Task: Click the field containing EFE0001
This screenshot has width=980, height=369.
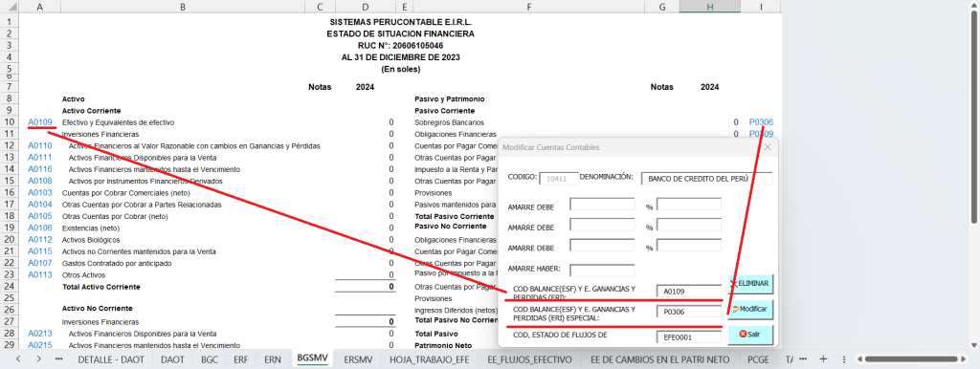Action: (x=689, y=337)
